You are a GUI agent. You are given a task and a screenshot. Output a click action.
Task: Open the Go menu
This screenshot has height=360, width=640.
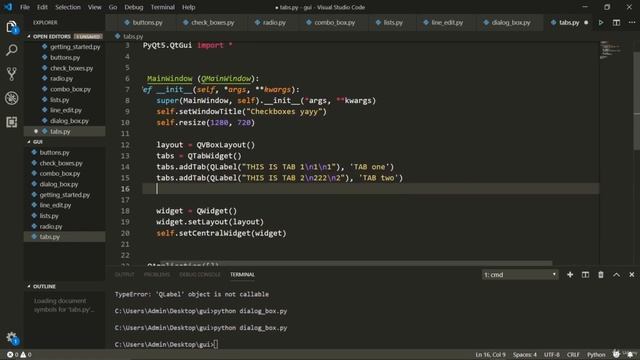[x=113, y=7]
